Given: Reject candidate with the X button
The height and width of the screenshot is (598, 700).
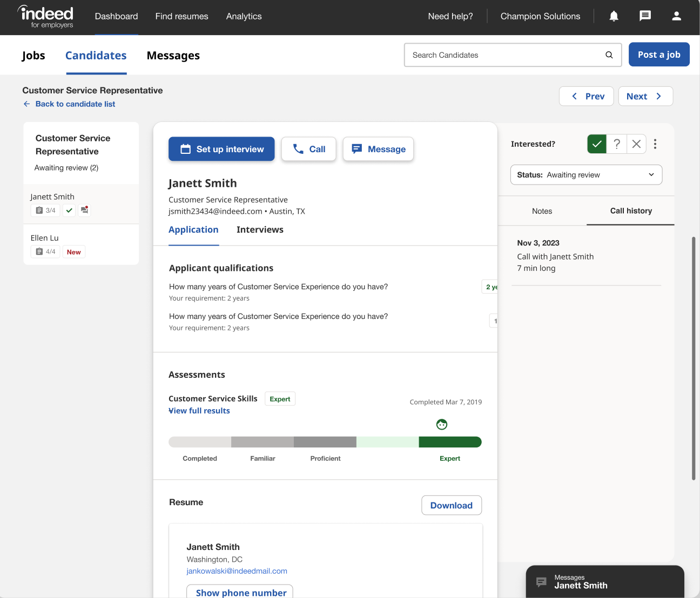Looking at the screenshot, I should pos(636,144).
